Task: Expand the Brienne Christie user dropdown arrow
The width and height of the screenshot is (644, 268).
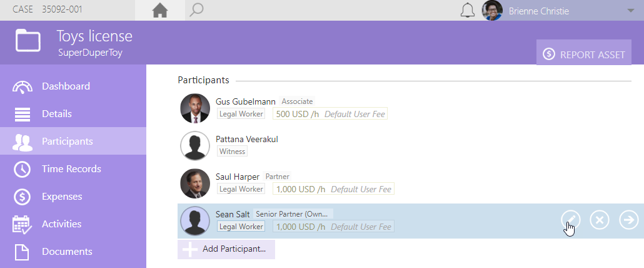Action: (631, 11)
